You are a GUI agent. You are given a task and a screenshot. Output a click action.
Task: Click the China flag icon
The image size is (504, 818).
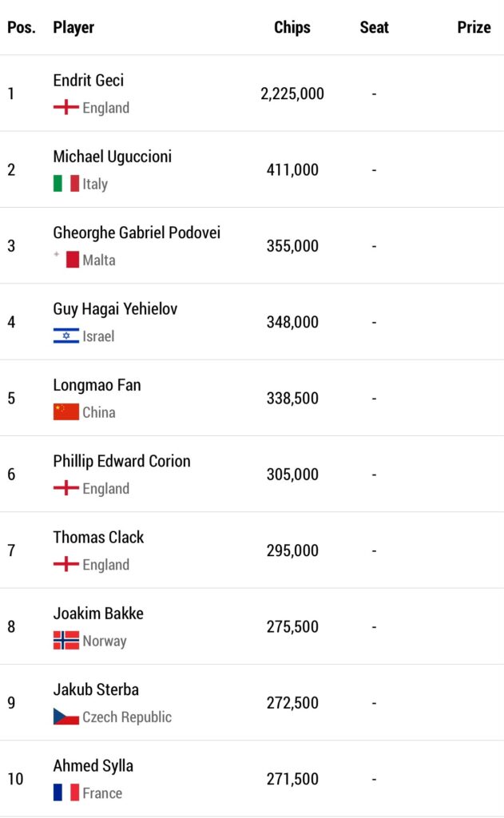coord(66,411)
